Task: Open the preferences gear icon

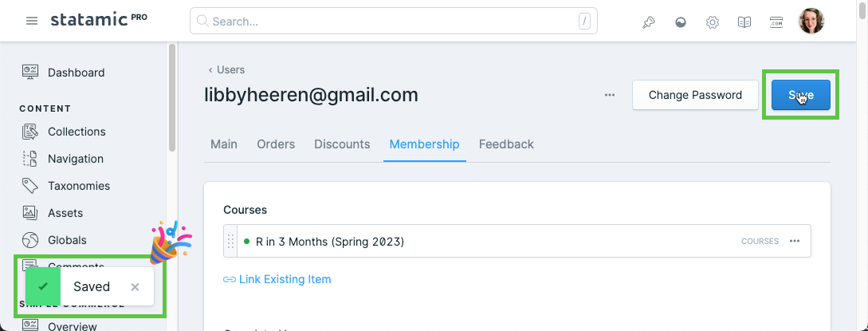Action: 713,22
